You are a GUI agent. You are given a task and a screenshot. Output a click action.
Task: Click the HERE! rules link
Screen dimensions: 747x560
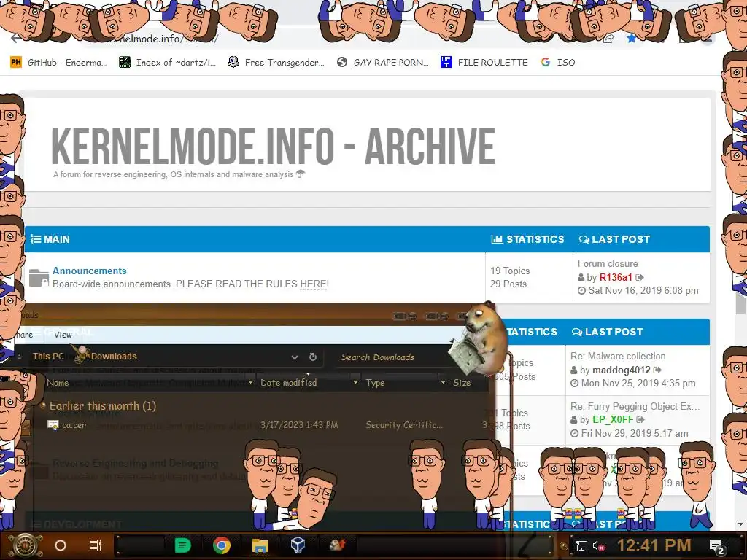click(314, 284)
